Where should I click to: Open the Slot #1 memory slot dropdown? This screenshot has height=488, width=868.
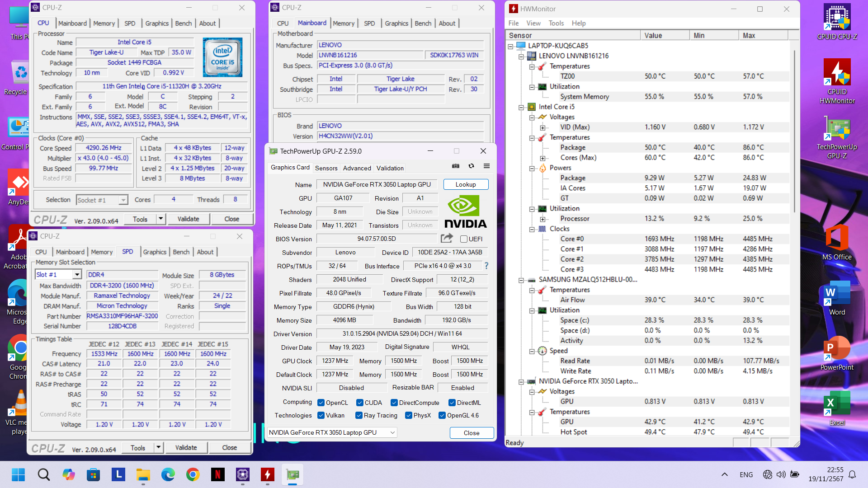tap(77, 274)
